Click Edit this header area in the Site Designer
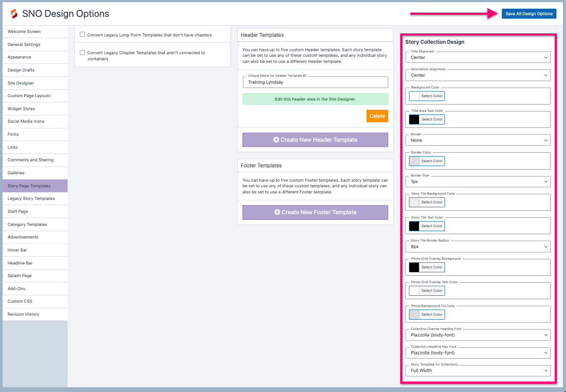566x392 pixels. [315, 99]
